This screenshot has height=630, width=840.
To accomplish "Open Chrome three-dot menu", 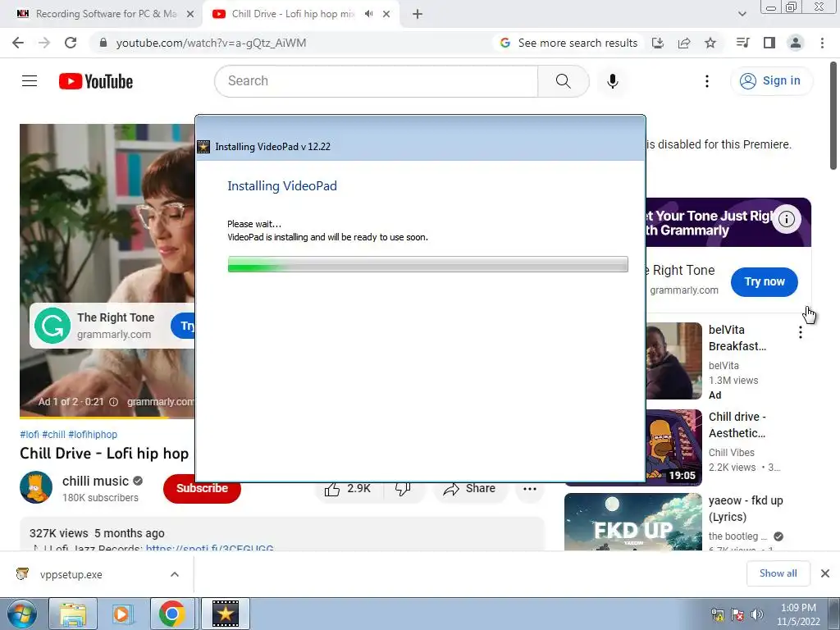I will tap(822, 43).
